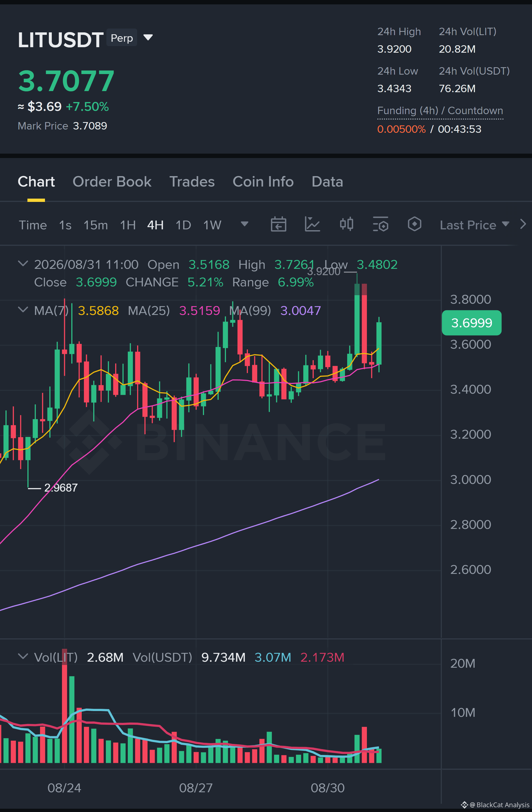532x812 pixels.
Task: Click the 08/30 date axis label
Action: click(x=327, y=788)
